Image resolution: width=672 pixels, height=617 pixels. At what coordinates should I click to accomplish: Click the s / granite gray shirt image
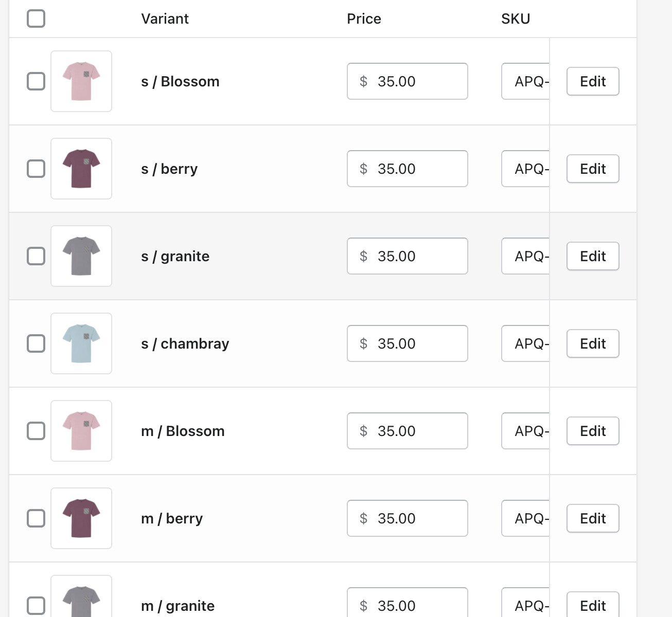tap(81, 256)
